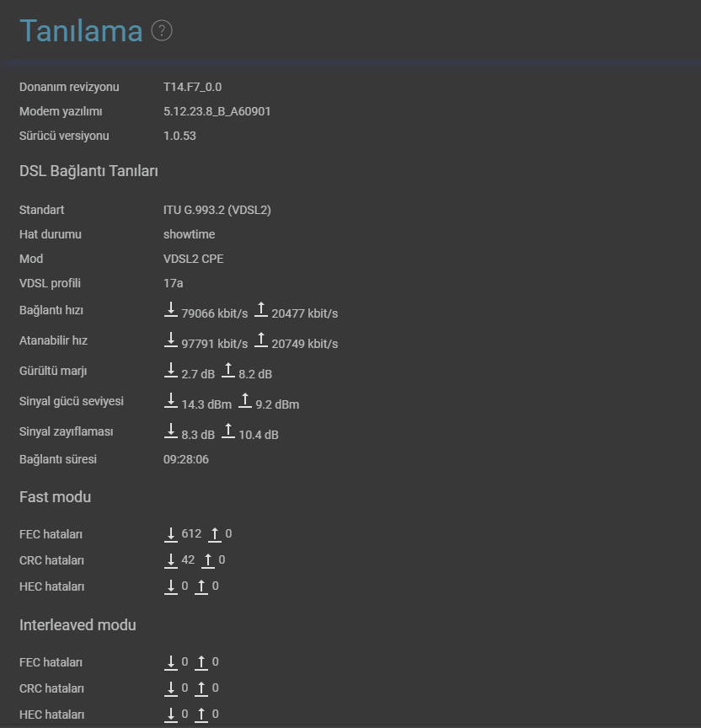Click the Fast modu FEC hataları download arrow
701x728 pixels.
point(171,533)
